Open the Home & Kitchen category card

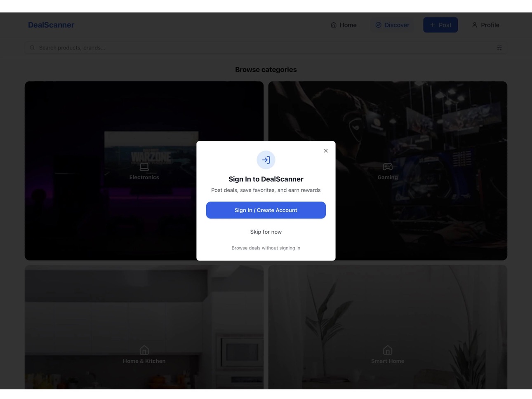pyautogui.click(x=144, y=327)
